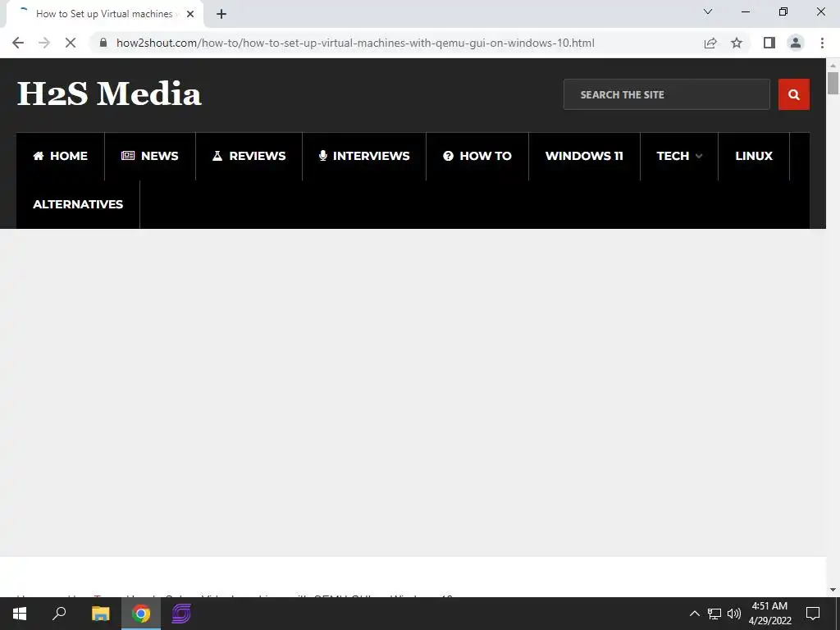
Task: Open File Explorer from the taskbar
Action: 101,614
